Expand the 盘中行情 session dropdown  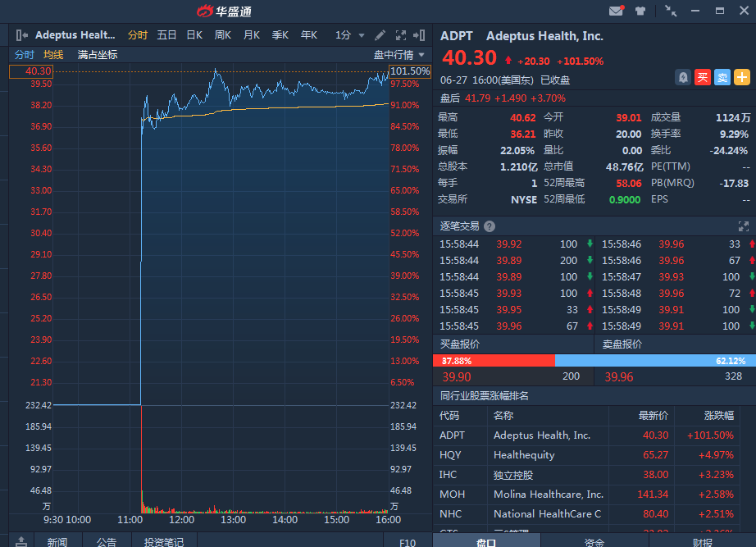point(400,55)
